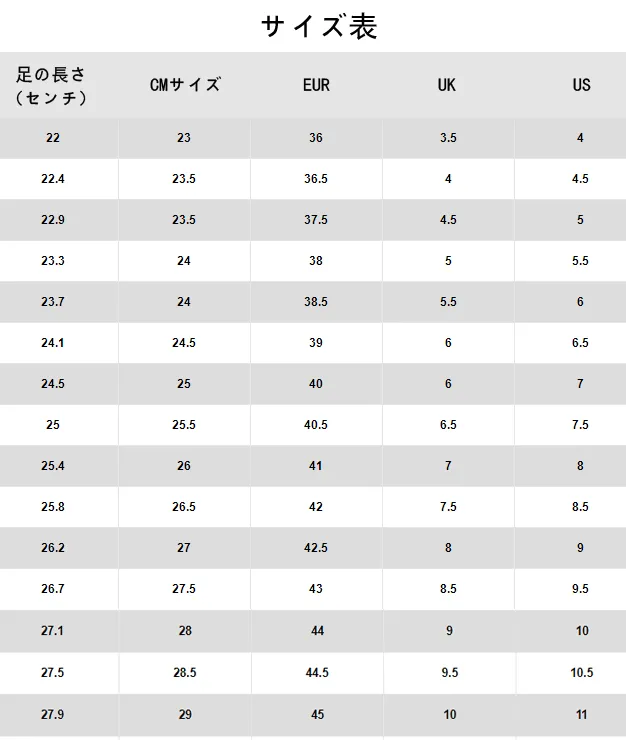Click the 26.7 foot length cell
Viewport: 626px width, 740px height.
click(53, 589)
